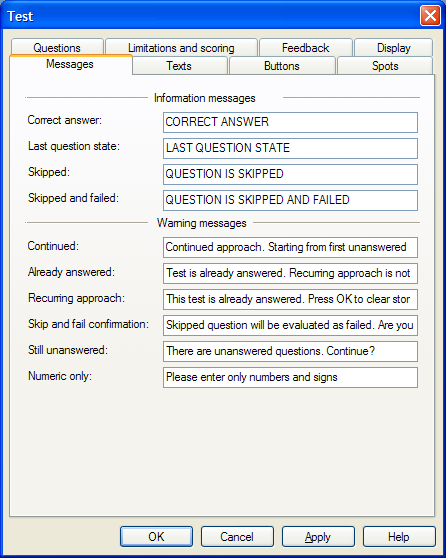Edit the Last question state field
This screenshot has height=558, width=446.
pos(290,148)
